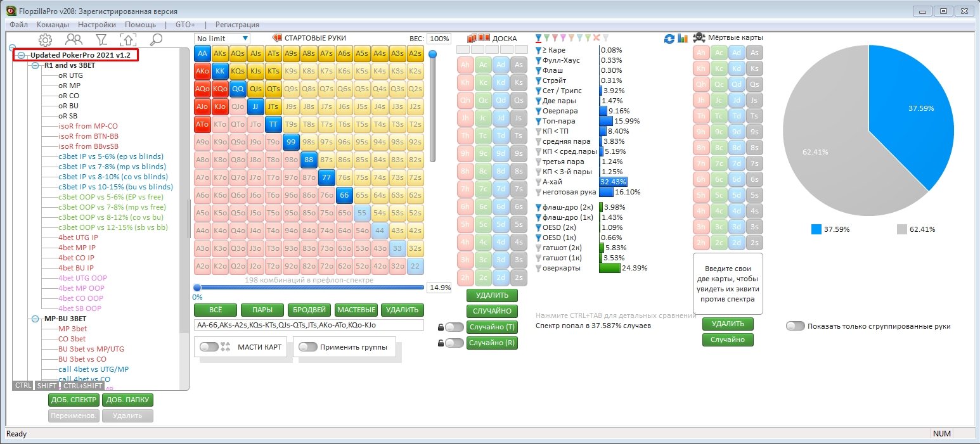Click the ПАРЫ button
The width and height of the screenshot is (980, 444).
pyautogui.click(x=262, y=310)
